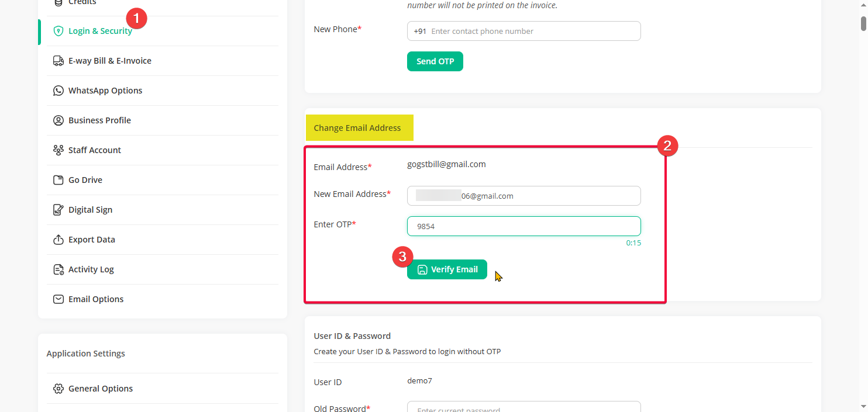Focus the Enter OTP field

[x=523, y=226]
